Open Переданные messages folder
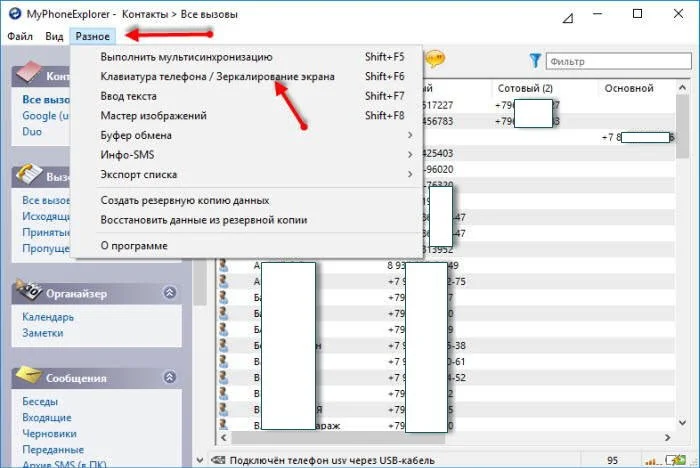 coord(53,450)
